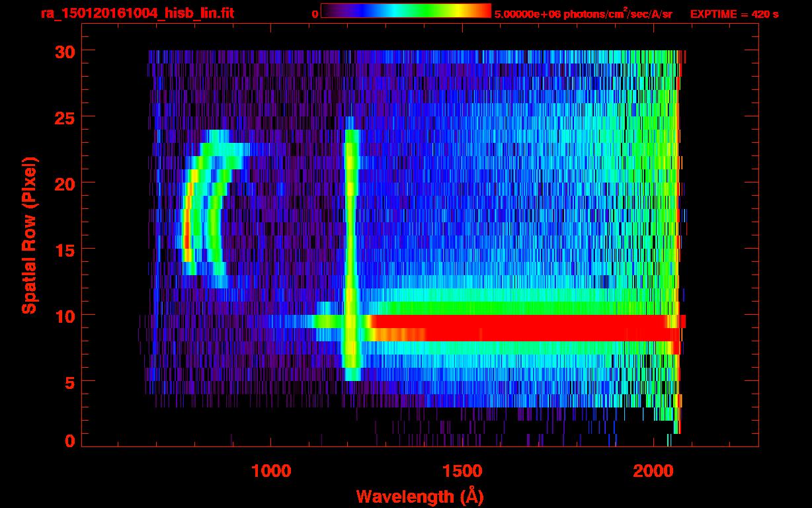Screen dimensions: 812x508
Task: Click the Wavelength (Å) axis title
Action: click(419, 496)
